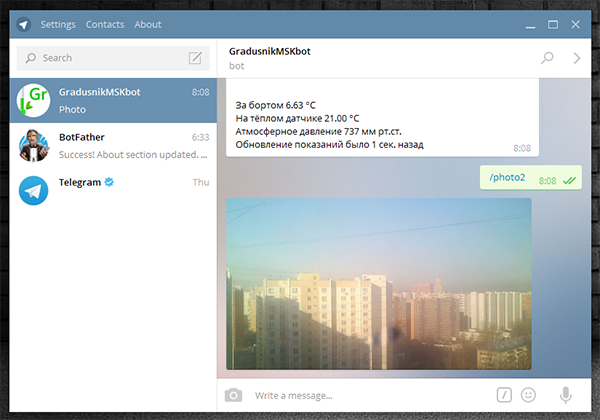This screenshot has height=420, width=600.
Task: Open the received city photo
Action: [x=379, y=284]
